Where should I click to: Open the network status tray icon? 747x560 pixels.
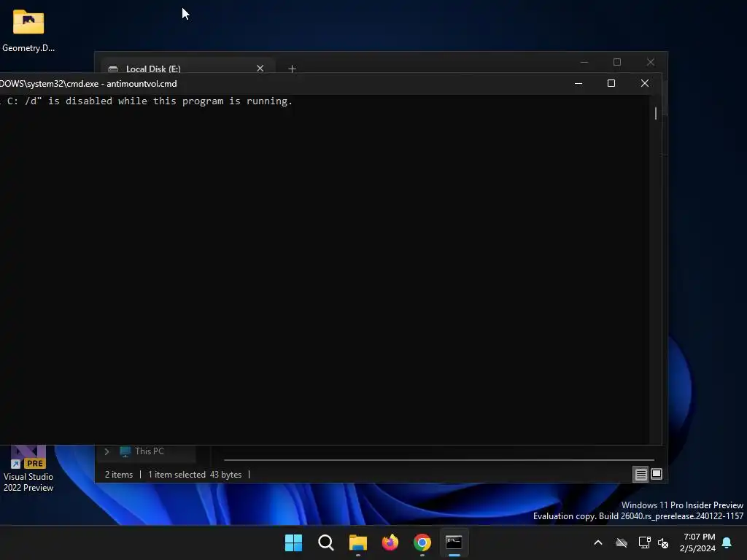[644, 542]
